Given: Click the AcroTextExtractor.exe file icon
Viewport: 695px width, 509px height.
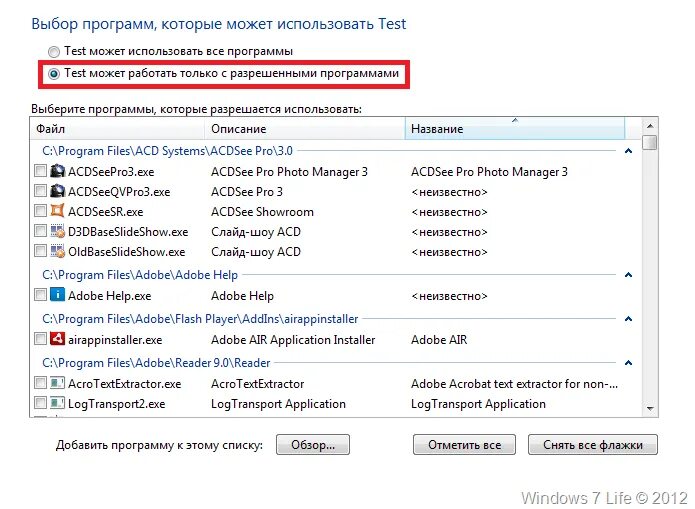Looking at the screenshot, I should click(x=58, y=383).
